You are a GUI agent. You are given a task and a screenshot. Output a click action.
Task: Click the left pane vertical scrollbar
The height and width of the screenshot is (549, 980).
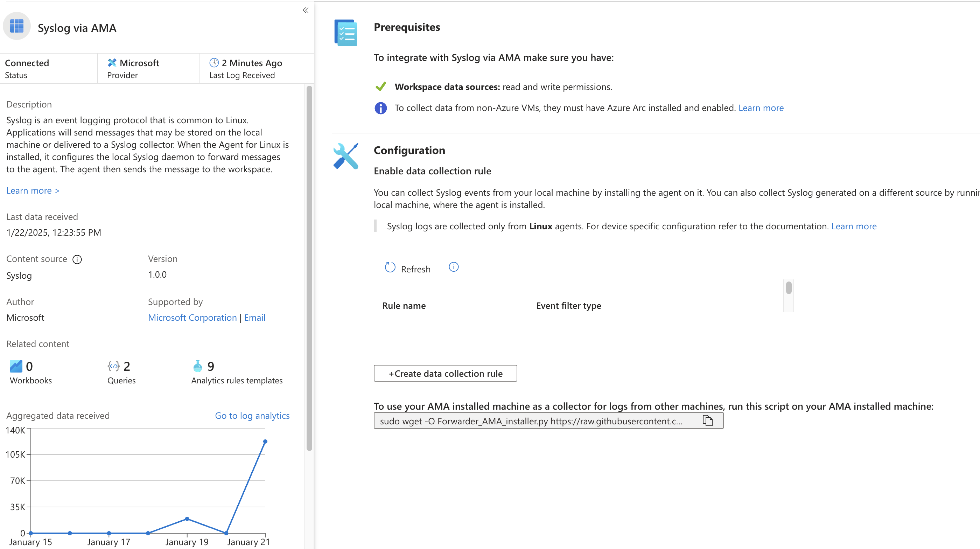pos(309,268)
